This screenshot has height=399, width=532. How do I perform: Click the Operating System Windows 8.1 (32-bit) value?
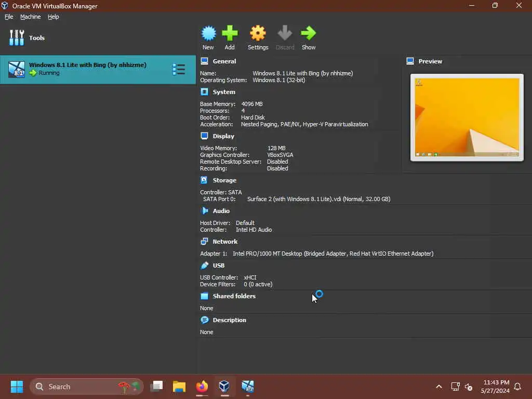point(278,80)
